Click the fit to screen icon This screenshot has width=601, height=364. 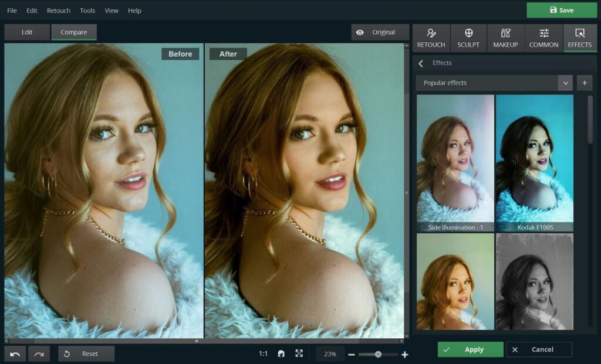(299, 353)
